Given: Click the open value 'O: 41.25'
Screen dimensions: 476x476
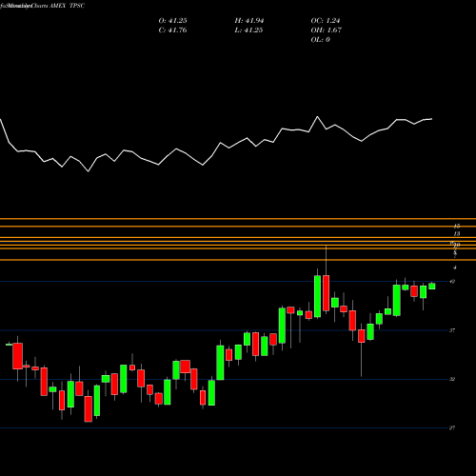Looking at the screenshot, I should click(x=172, y=21).
